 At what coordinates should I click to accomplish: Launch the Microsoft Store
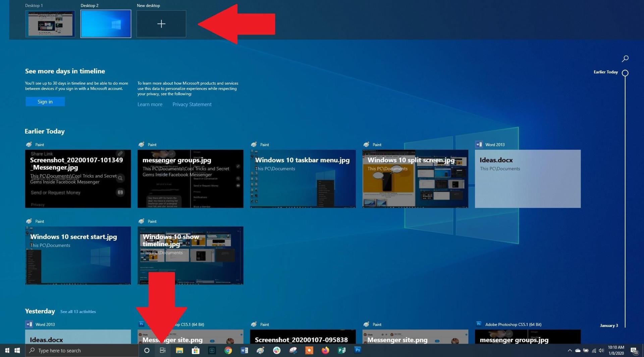tap(196, 350)
